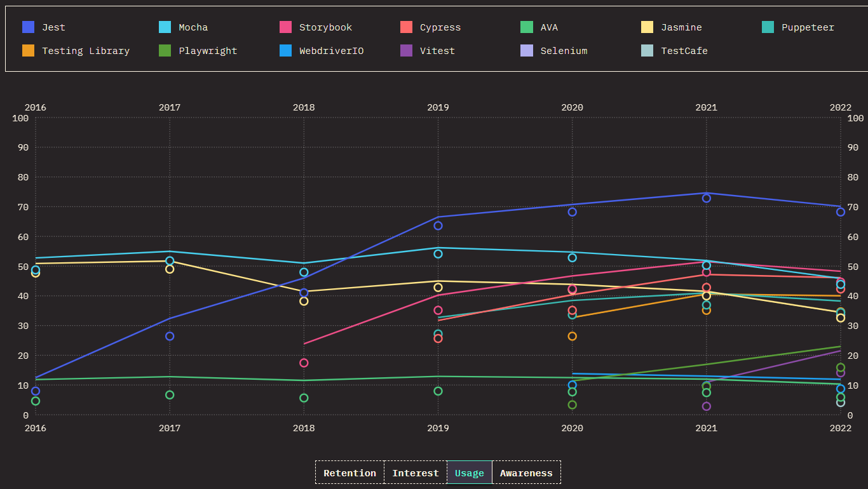Click the 2019 label on top axis
The image size is (868, 489).
coord(438,107)
